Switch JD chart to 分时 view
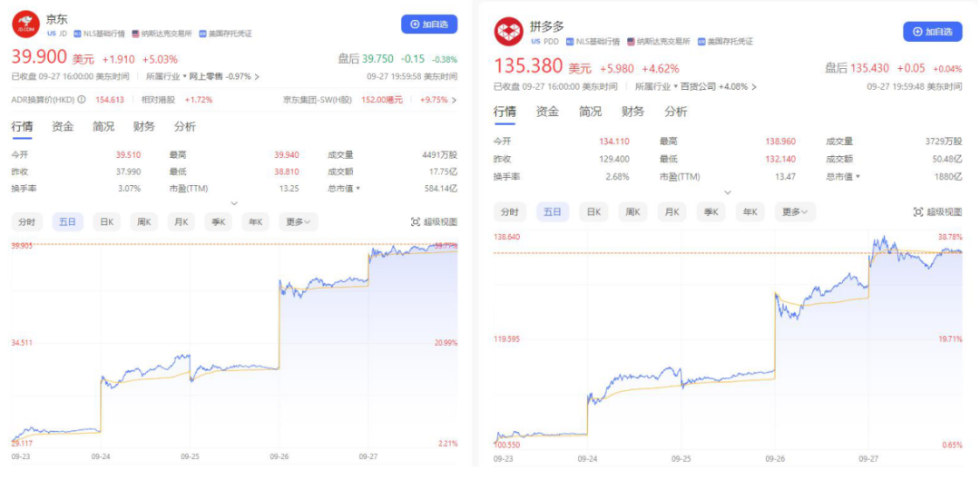 [x=27, y=222]
